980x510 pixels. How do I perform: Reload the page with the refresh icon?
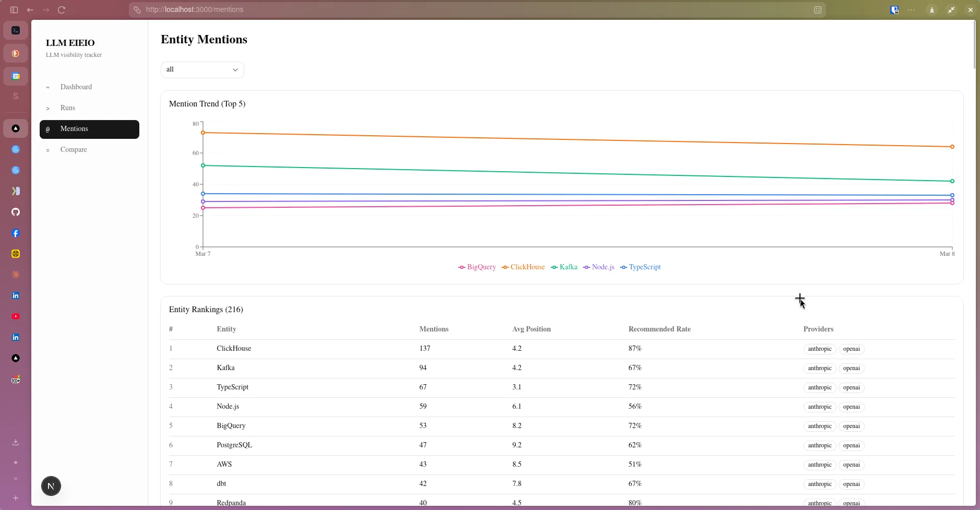coord(62,10)
